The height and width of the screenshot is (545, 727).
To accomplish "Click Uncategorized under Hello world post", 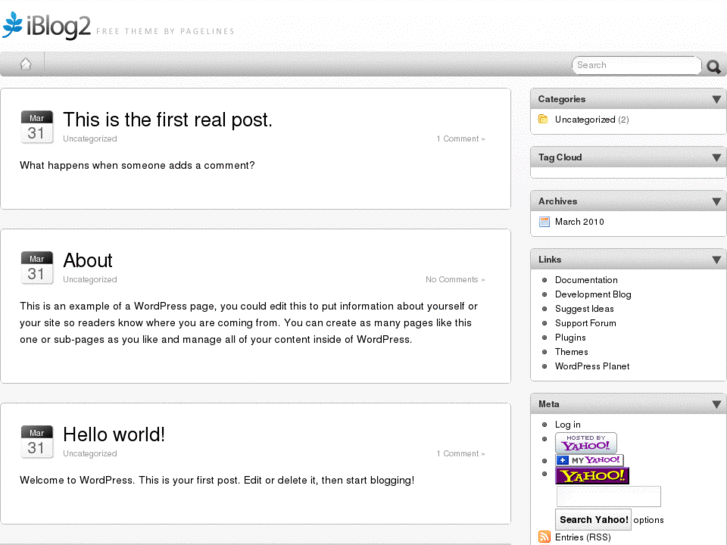I will click(90, 453).
